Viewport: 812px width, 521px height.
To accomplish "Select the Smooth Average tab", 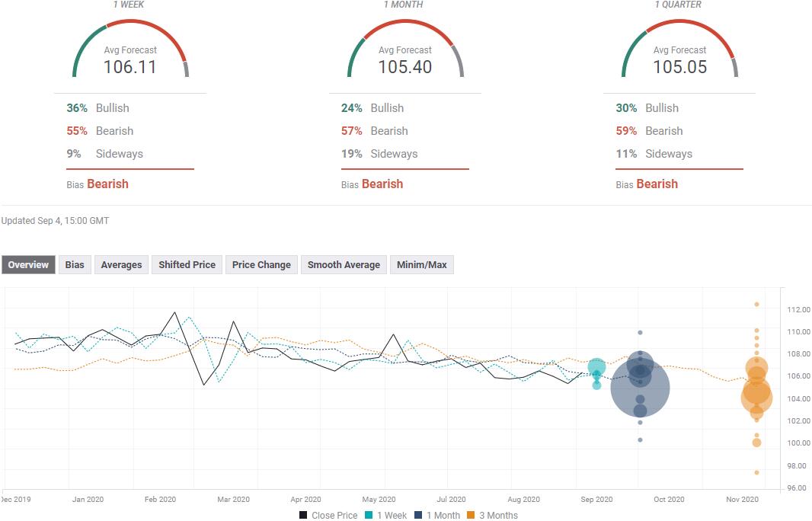I will (x=344, y=264).
